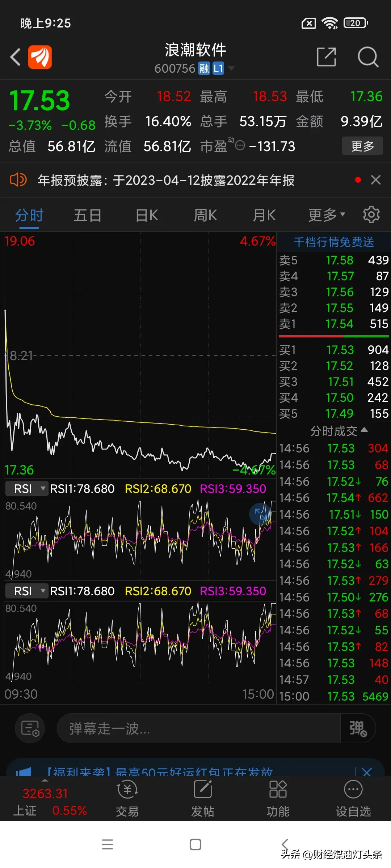The image size is (391, 868).
Task: Toggle the 弹 danmaku switch button
Action: [x=358, y=728]
